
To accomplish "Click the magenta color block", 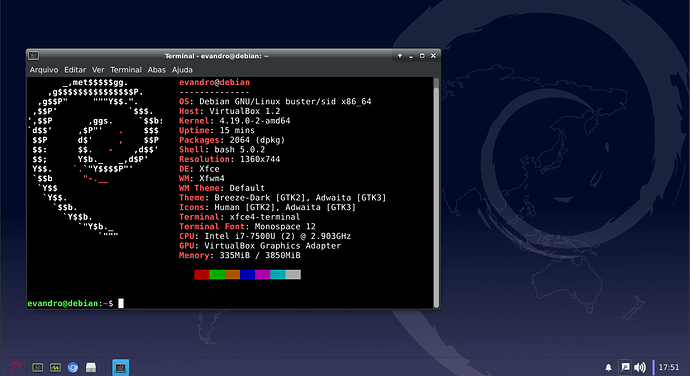I will [x=263, y=275].
